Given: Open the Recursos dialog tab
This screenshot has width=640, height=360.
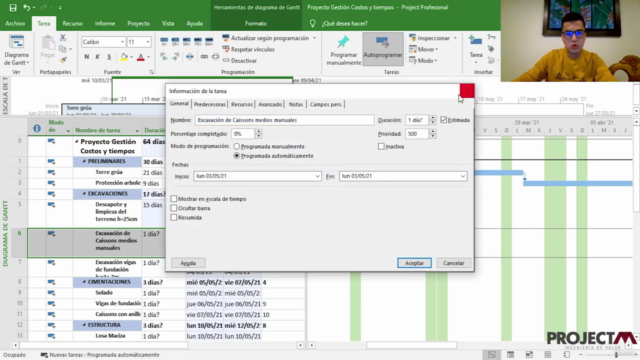Looking at the screenshot, I should tap(242, 104).
